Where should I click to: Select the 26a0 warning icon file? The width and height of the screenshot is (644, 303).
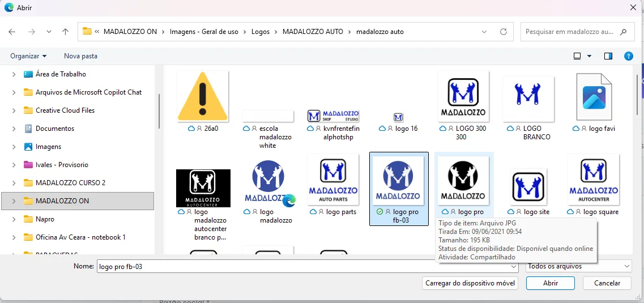(x=202, y=101)
